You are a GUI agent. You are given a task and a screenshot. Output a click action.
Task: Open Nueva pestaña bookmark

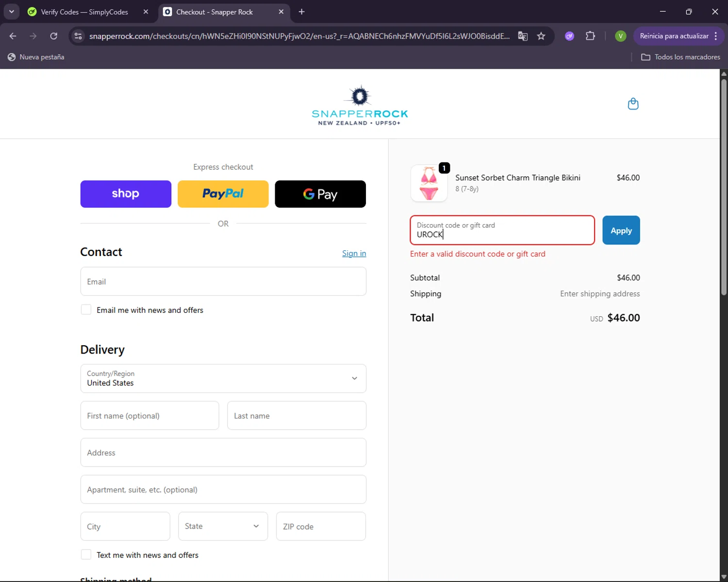(36, 57)
